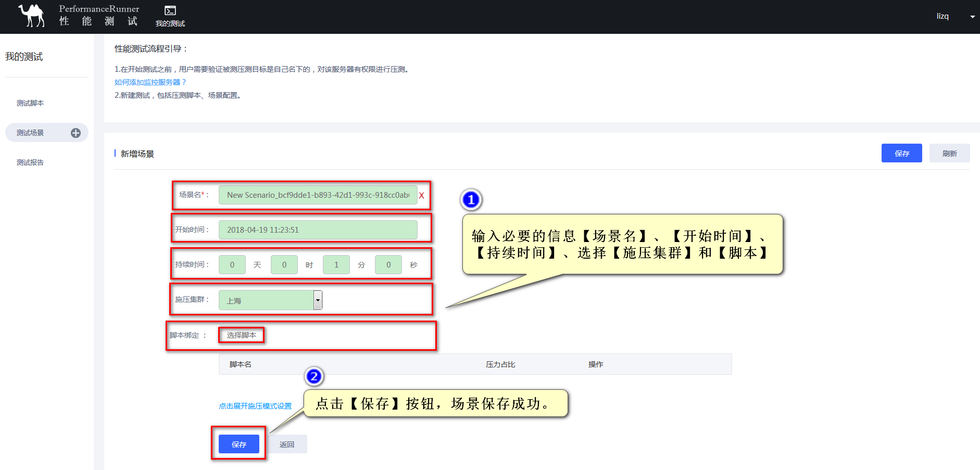Clear scenario name with red X
The width and height of the screenshot is (980, 470).
coord(421,196)
